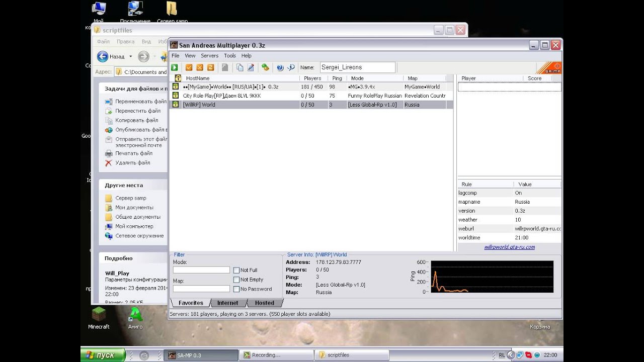Click the Recording taskbar button
Screen dimensions: 644x362
[276, 355]
